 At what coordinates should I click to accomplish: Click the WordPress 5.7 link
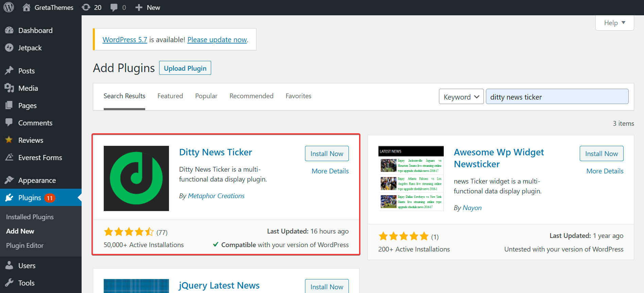pos(125,39)
